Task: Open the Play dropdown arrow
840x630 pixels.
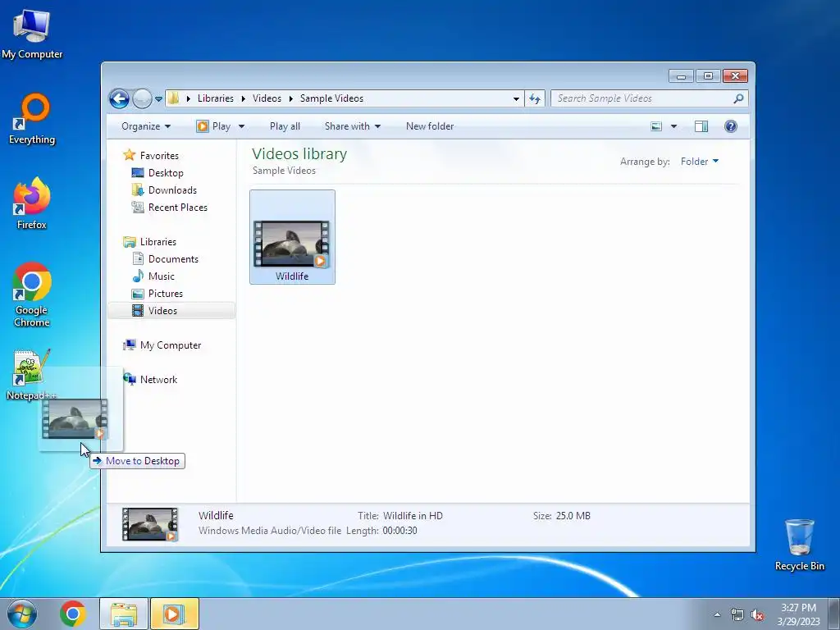Action: (242, 126)
